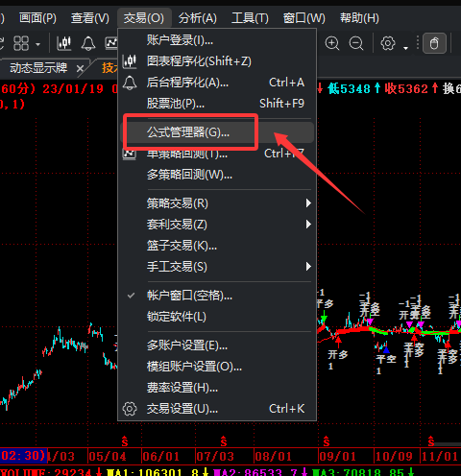This screenshot has width=461, height=476.
Task: Click the 09/01 date axis label
Action: (x=338, y=456)
